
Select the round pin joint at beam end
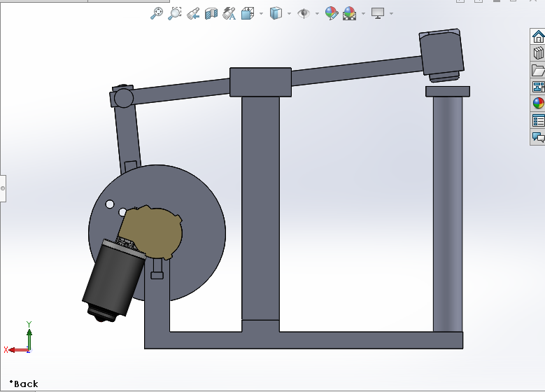click(x=123, y=98)
